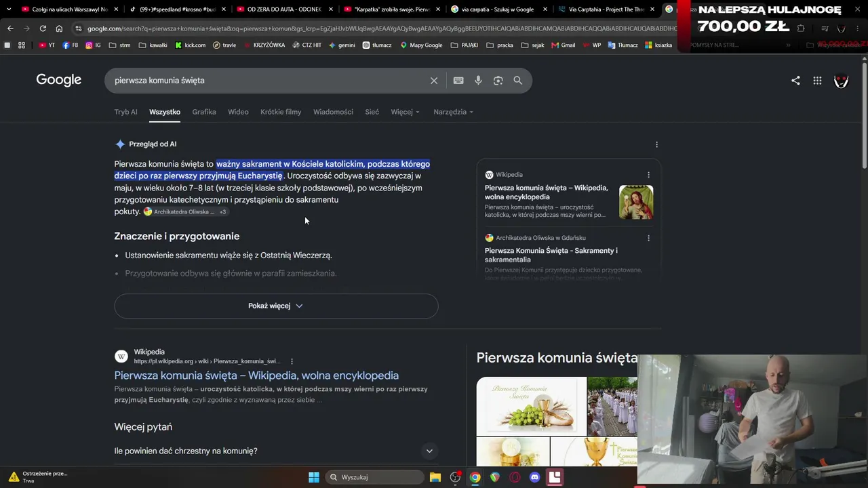Open AI overview three-dot options
The height and width of the screenshot is (488, 868).
click(656, 144)
